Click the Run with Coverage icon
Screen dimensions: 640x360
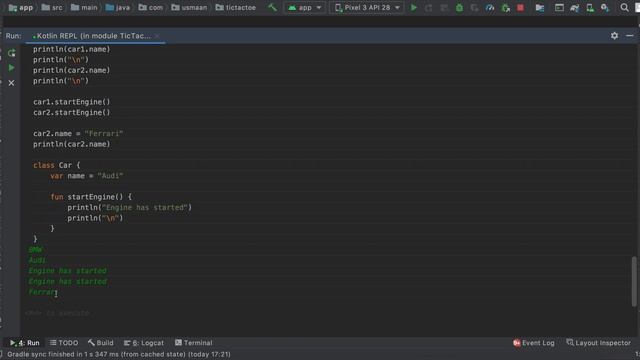pos(474,7)
